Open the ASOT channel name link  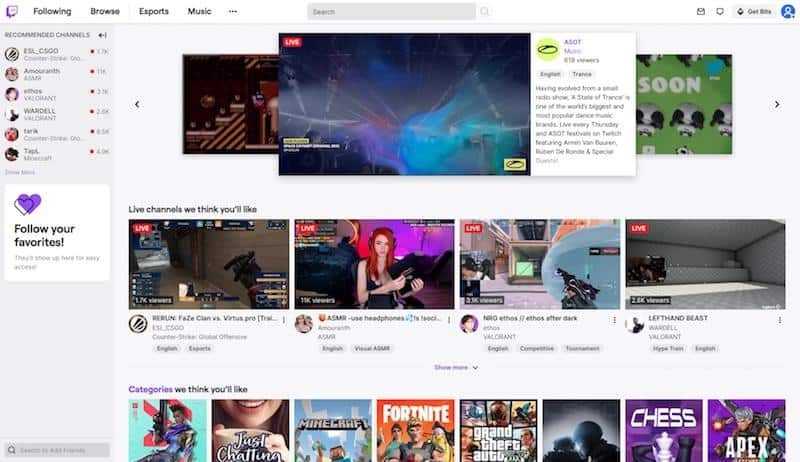coord(572,42)
